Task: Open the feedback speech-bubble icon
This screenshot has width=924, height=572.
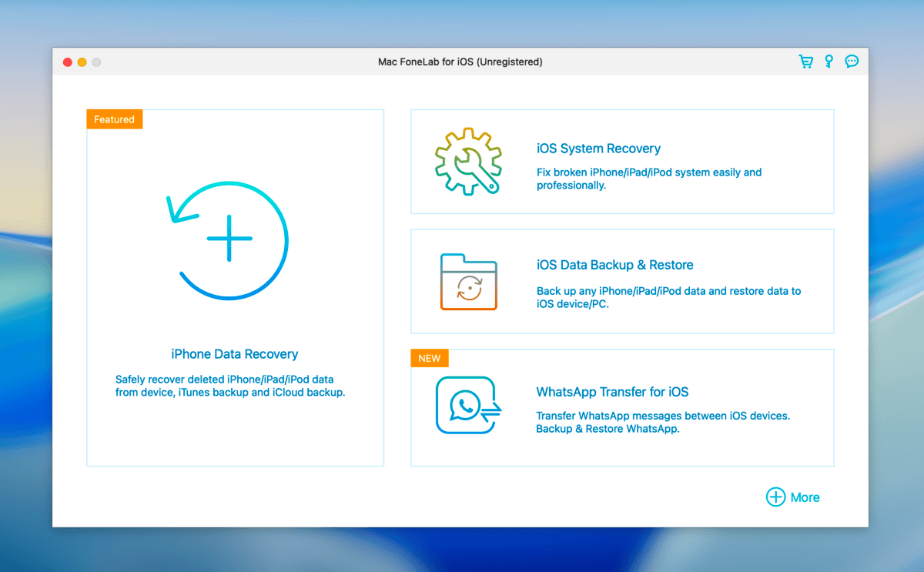Action: click(852, 61)
